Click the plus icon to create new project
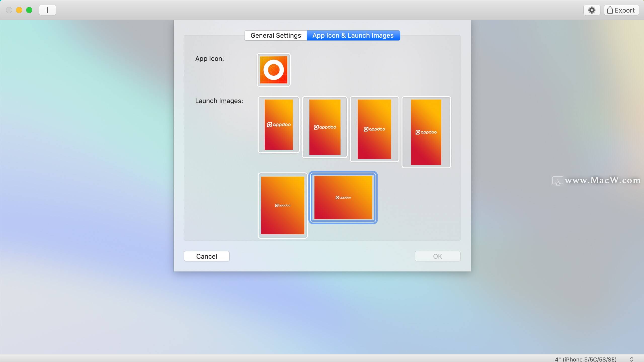Image resolution: width=644 pixels, height=362 pixels. 47,10
